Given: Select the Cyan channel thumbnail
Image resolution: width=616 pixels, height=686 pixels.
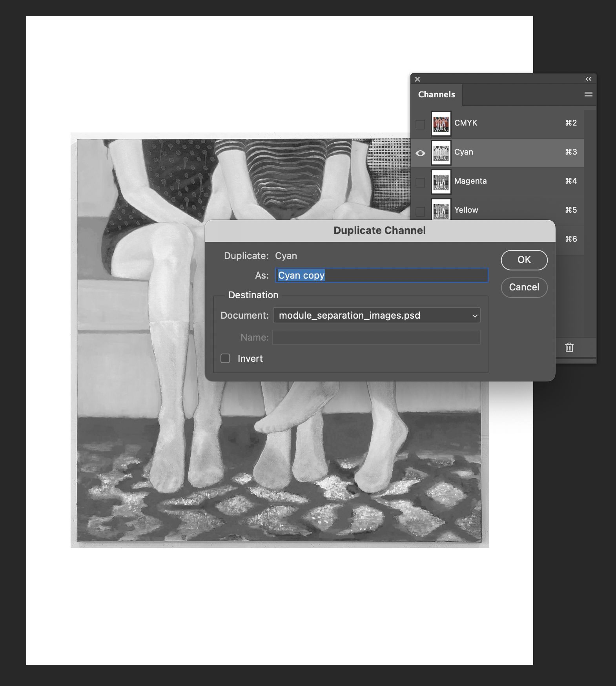Looking at the screenshot, I should [x=441, y=153].
